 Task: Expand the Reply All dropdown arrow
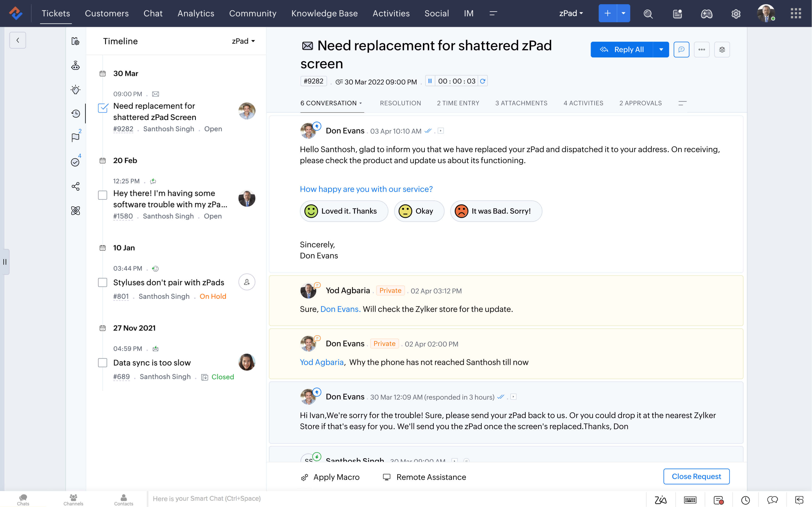click(x=661, y=49)
